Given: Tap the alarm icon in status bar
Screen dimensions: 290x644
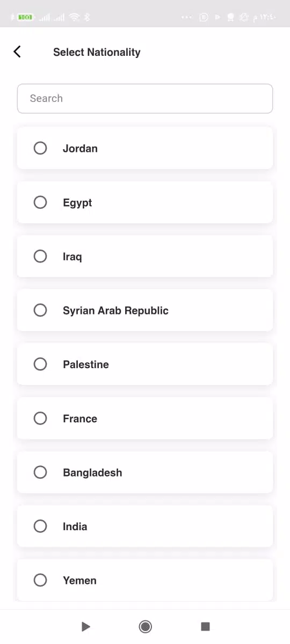Looking at the screenshot, I should pyautogui.click(x=244, y=17).
